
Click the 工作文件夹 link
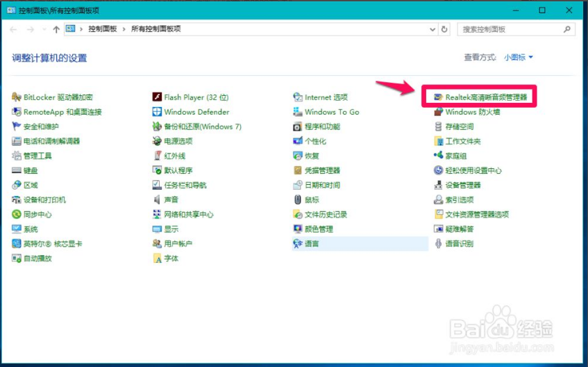(463, 141)
